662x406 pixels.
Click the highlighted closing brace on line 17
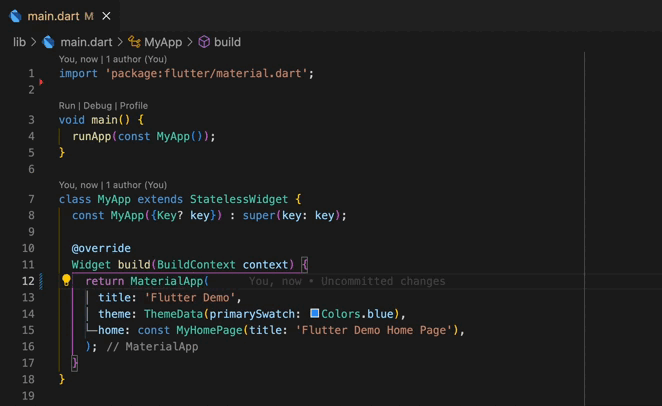(74, 363)
